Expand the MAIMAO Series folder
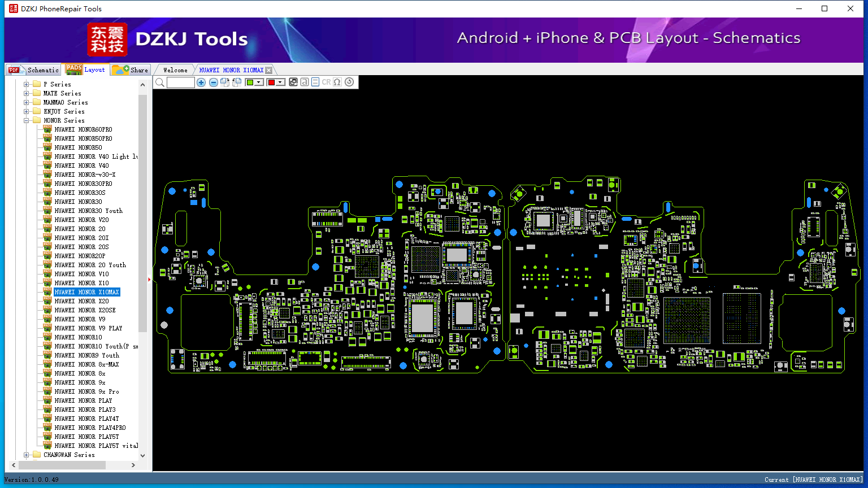The width and height of the screenshot is (868, 488). click(x=27, y=102)
